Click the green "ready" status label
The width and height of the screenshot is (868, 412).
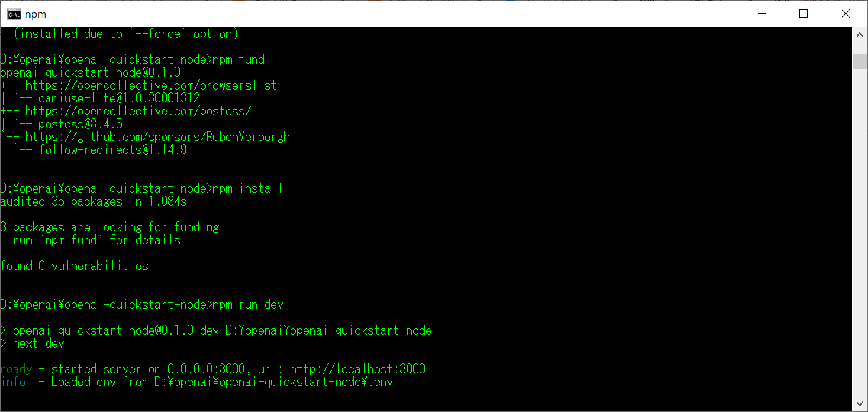[x=16, y=369]
